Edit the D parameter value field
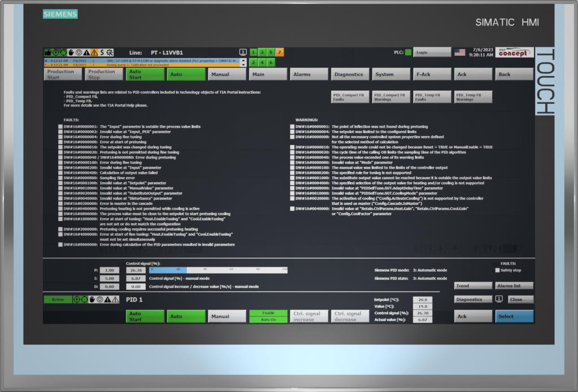Viewport: 578px width, 392px height. point(110,287)
